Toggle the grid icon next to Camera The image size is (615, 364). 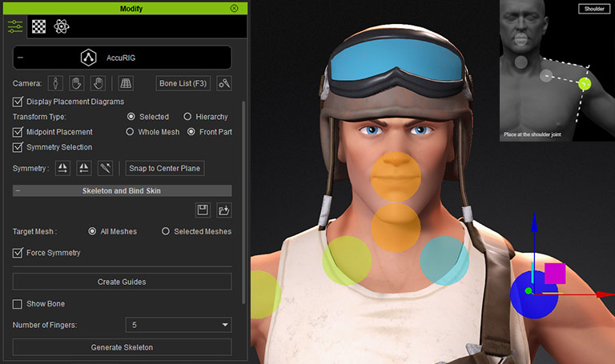125,83
